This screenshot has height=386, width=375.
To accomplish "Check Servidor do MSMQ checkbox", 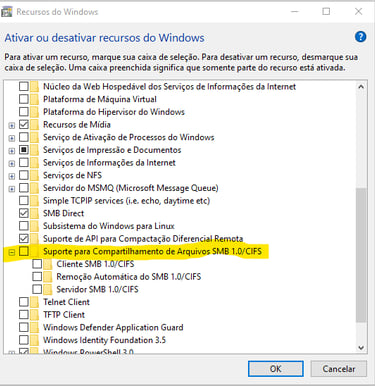I will [24, 188].
